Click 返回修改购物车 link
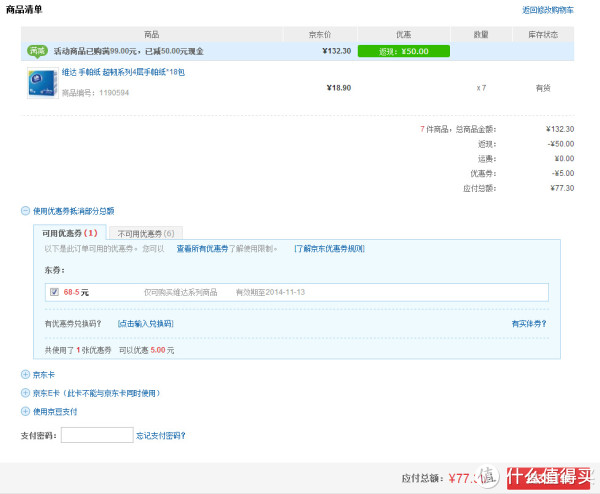The image size is (600, 494). (548, 10)
